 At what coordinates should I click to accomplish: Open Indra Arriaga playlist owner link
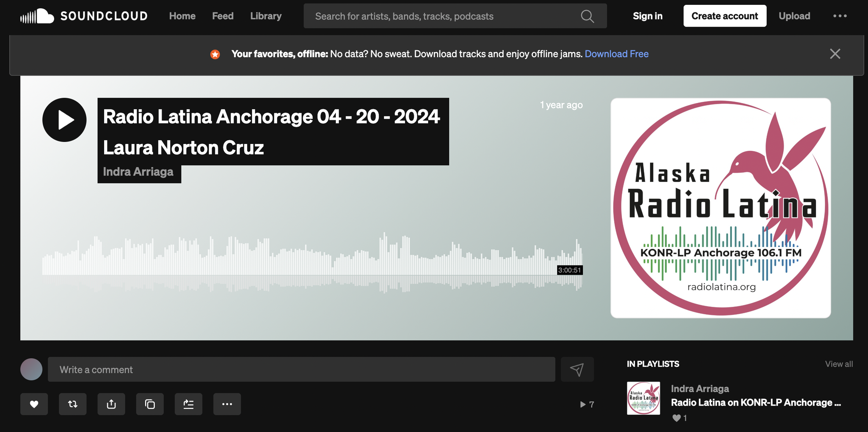tap(700, 389)
